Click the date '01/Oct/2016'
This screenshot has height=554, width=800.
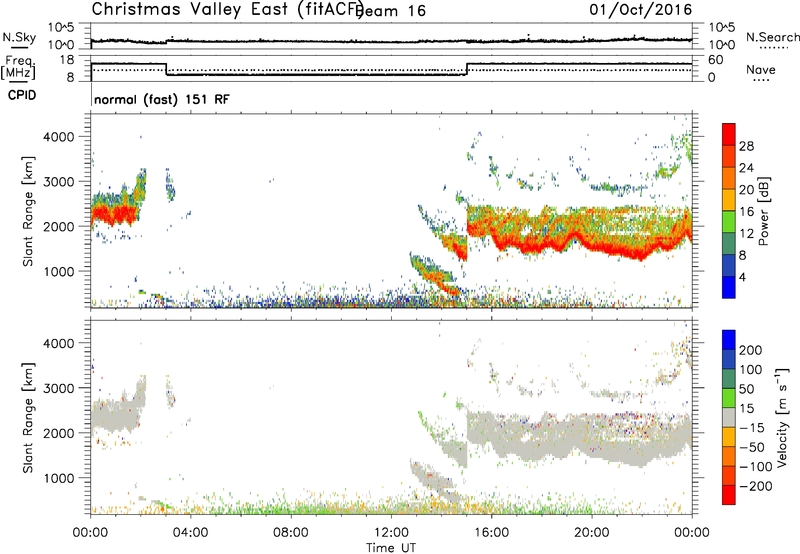click(641, 10)
